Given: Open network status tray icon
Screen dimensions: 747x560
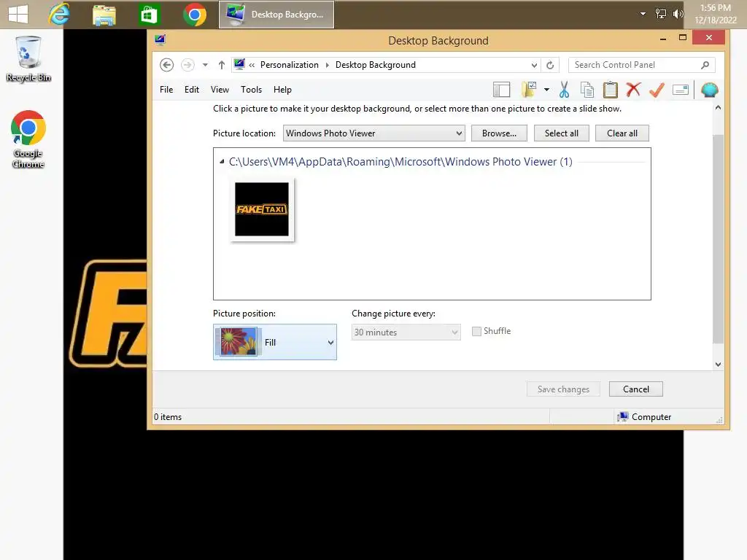Looking at the screenshot, I should coord(660,14).
